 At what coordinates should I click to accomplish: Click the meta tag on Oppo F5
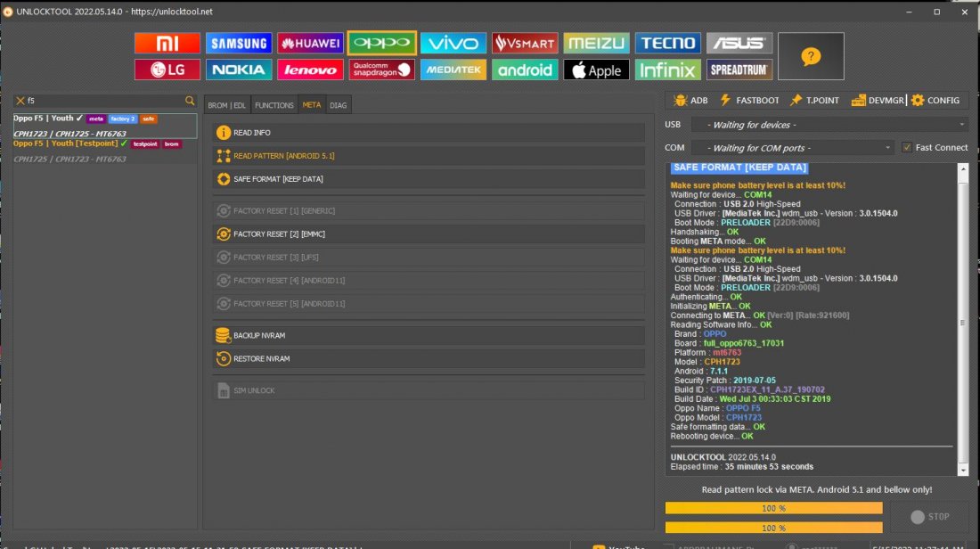point(95,119)
